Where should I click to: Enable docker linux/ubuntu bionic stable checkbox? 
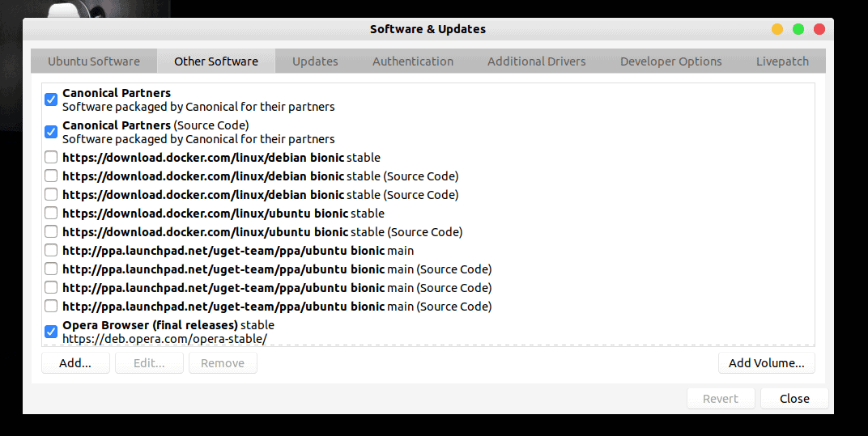pos(51,213)
